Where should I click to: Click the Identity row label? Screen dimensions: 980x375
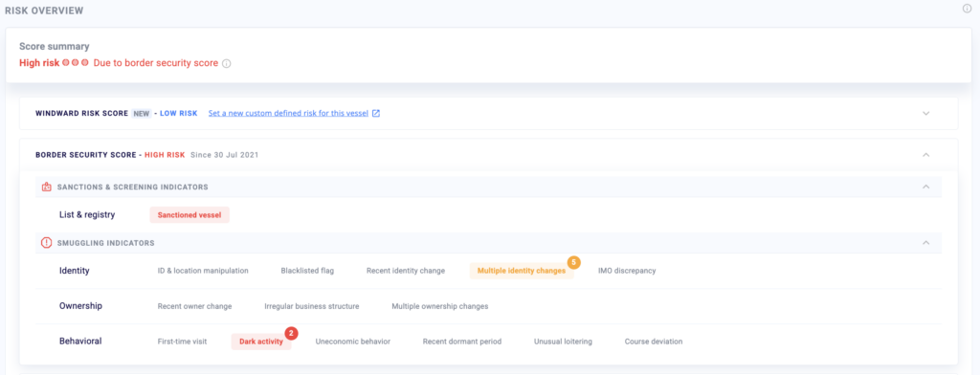tap(75, 271)
